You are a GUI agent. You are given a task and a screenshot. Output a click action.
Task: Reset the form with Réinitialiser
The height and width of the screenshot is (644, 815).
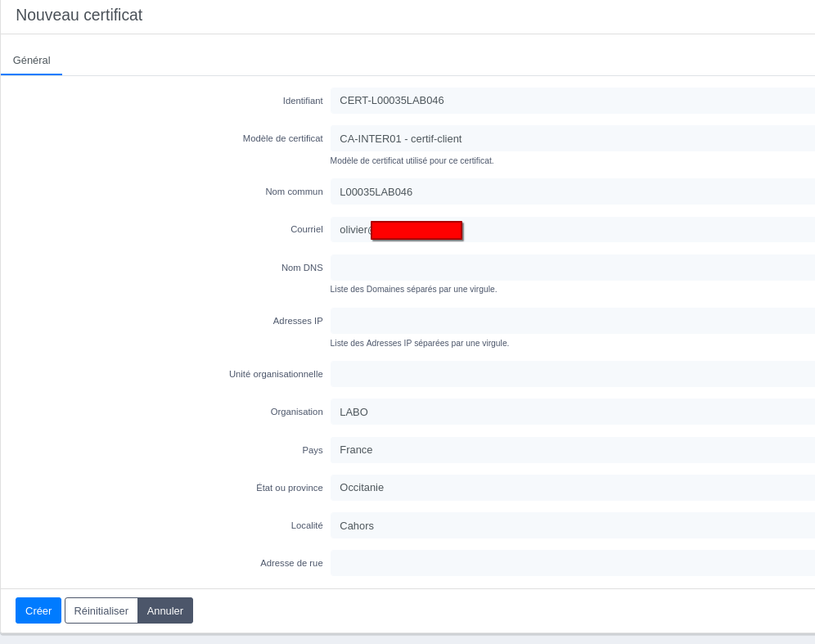tap(101, 610)
